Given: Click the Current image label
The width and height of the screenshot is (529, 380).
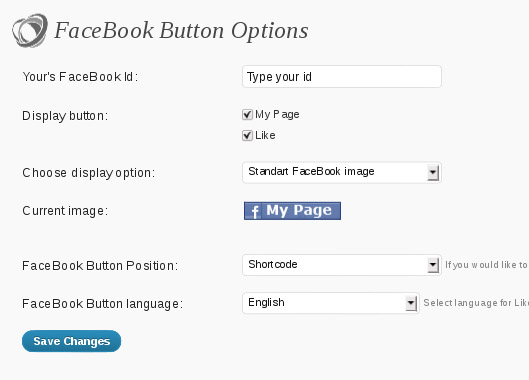Looking at the screenshot, I should coord(65,211).
